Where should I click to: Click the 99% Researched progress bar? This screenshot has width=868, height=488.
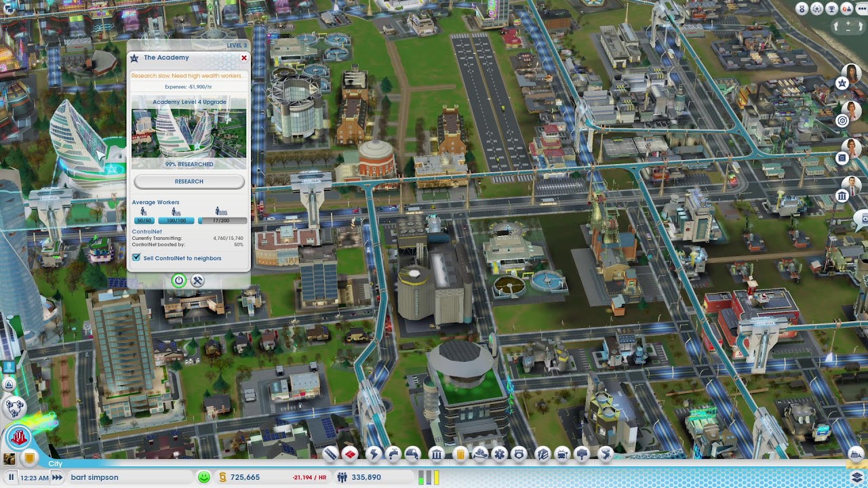[x=189, y=164]
